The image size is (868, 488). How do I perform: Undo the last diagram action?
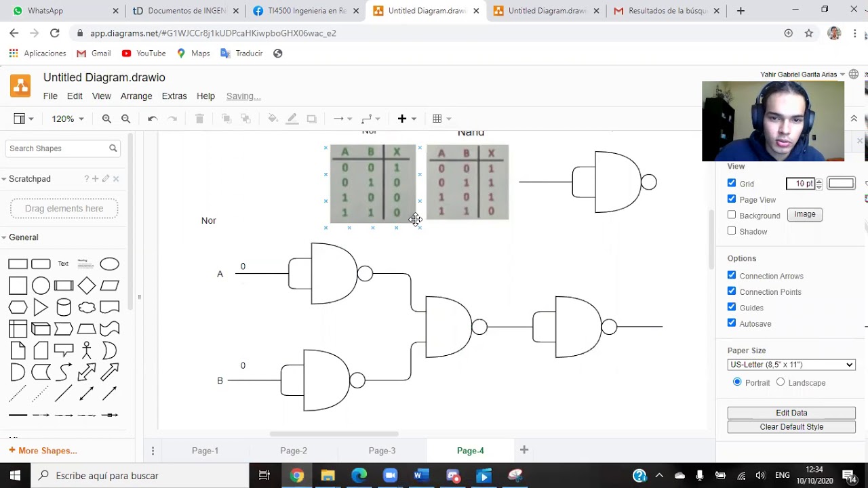(x=153, y=119)
